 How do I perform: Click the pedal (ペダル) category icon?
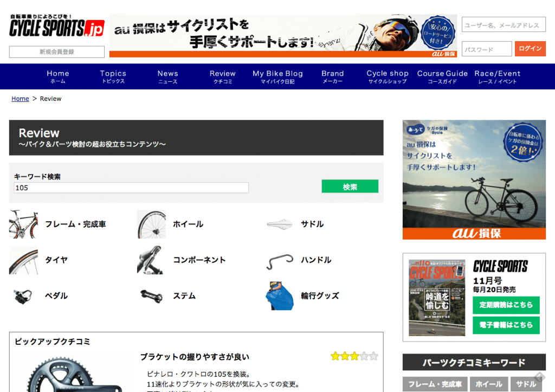click(x=24, y=296)
